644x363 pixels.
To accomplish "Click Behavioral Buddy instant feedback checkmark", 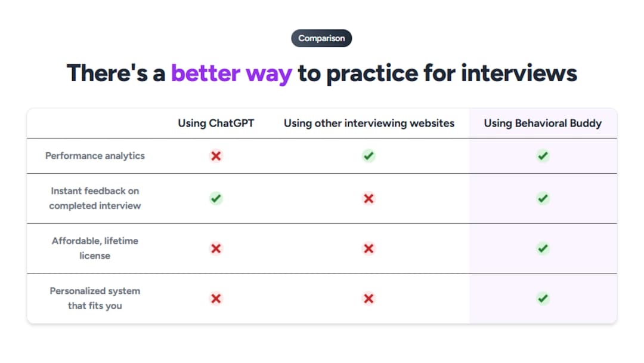I will click(x=543, y=198).
